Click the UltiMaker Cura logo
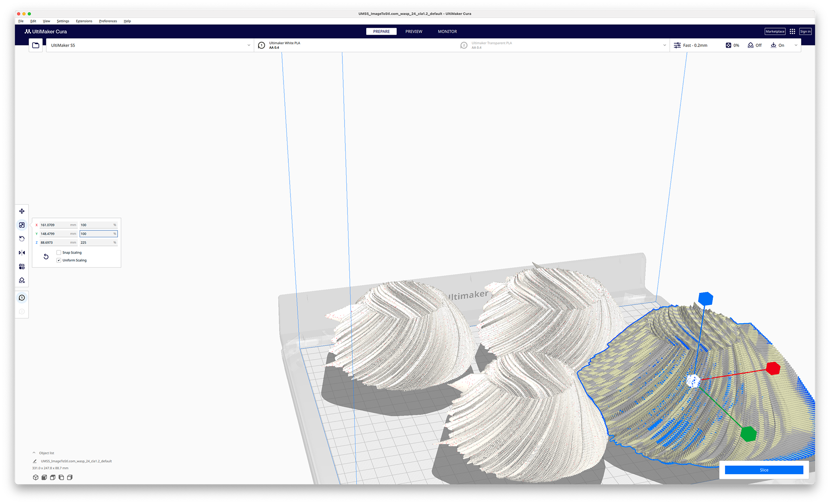 click(x=46, y=32)
